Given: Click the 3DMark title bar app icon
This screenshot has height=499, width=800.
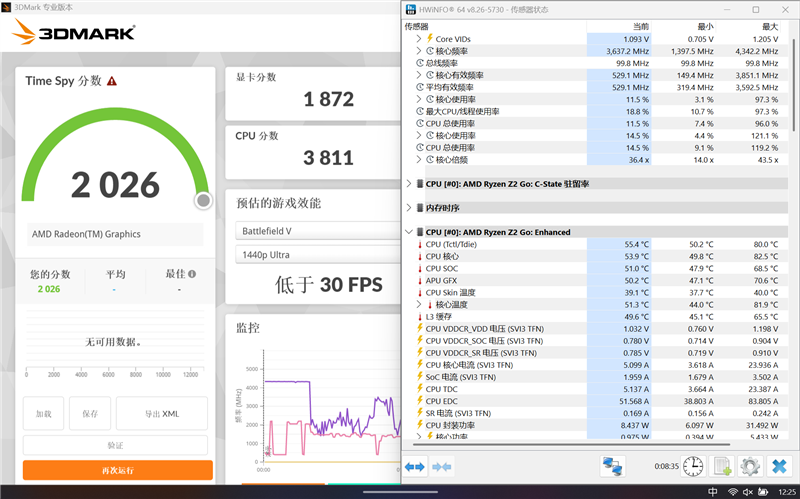Looking at the screenshot, I should pyautogui.click(x=6, y=7).
